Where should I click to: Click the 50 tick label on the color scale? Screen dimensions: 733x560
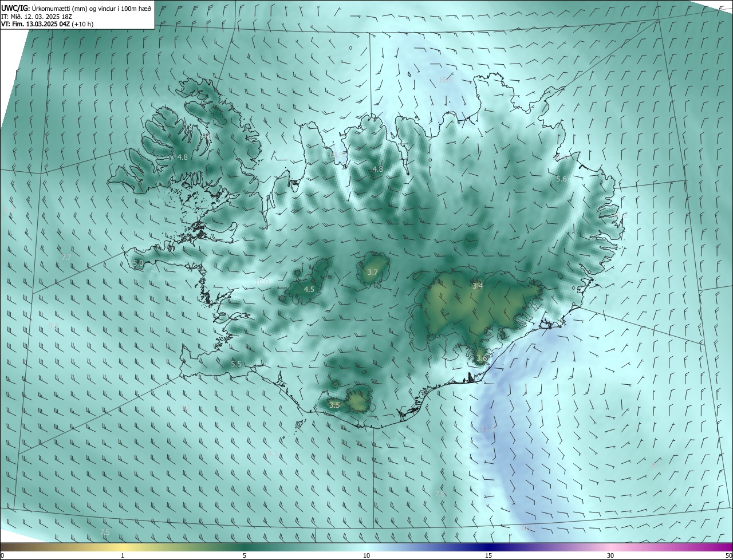pyautogui.click(x=728, y=555)
